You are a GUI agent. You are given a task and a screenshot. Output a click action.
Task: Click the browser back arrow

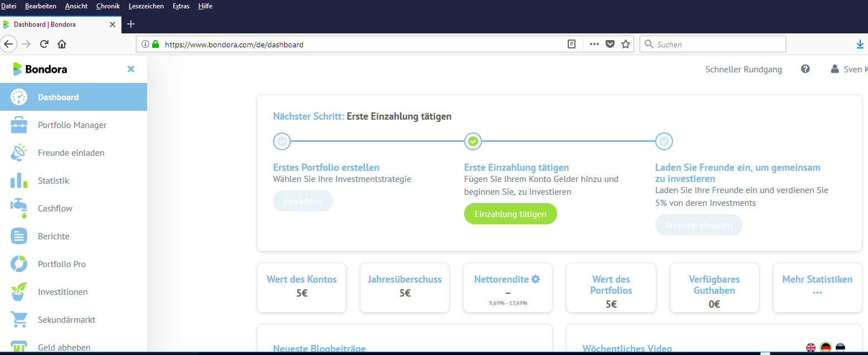coord(8,44)
